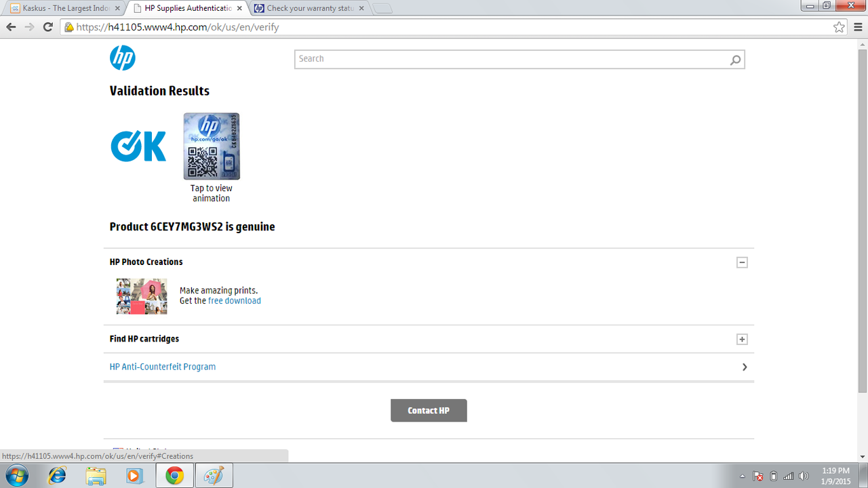
Task: Open Paint from the taskbar
Action: pos(214,476)
